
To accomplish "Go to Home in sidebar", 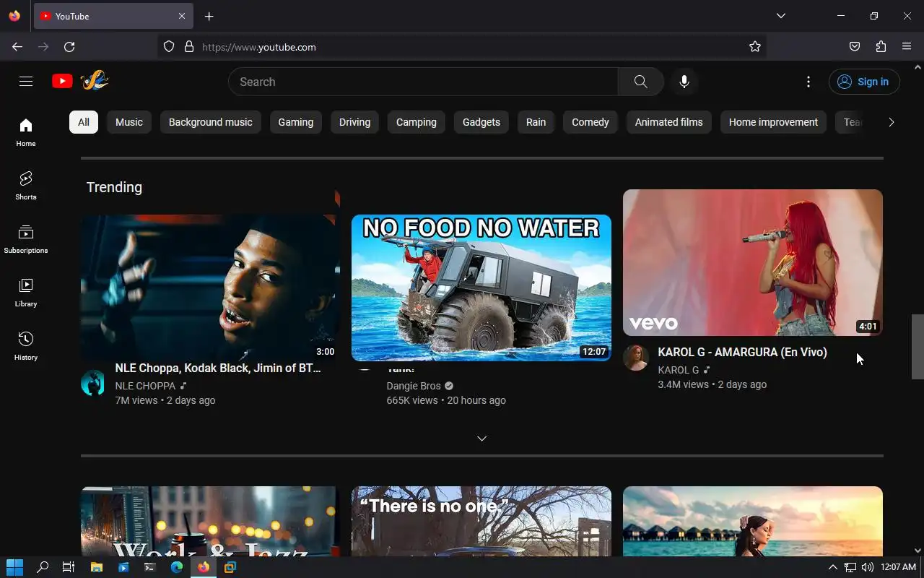I will tap(26, 133).
